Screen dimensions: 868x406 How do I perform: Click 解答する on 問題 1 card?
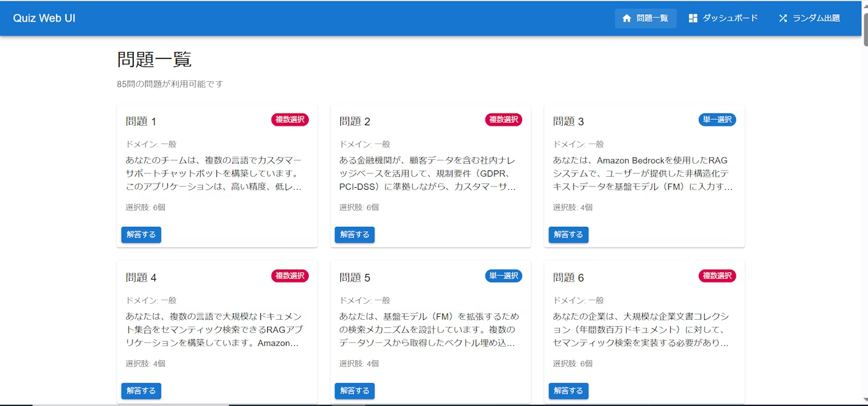coord(141,234)
